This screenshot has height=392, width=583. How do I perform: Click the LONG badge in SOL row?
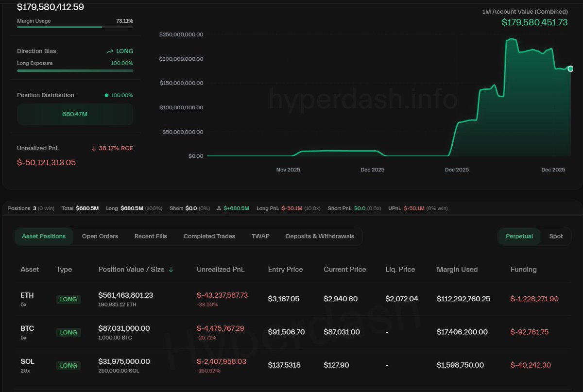(69, 365)
